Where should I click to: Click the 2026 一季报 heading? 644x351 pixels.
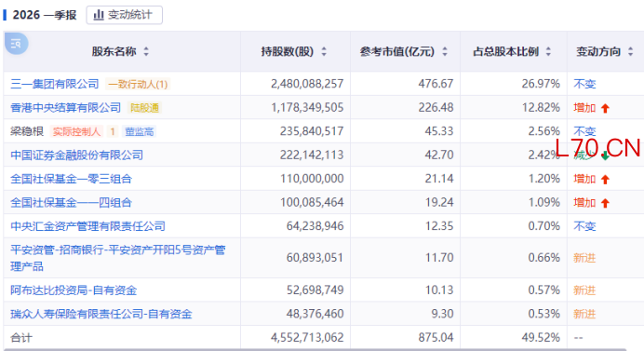click(45, 15)
